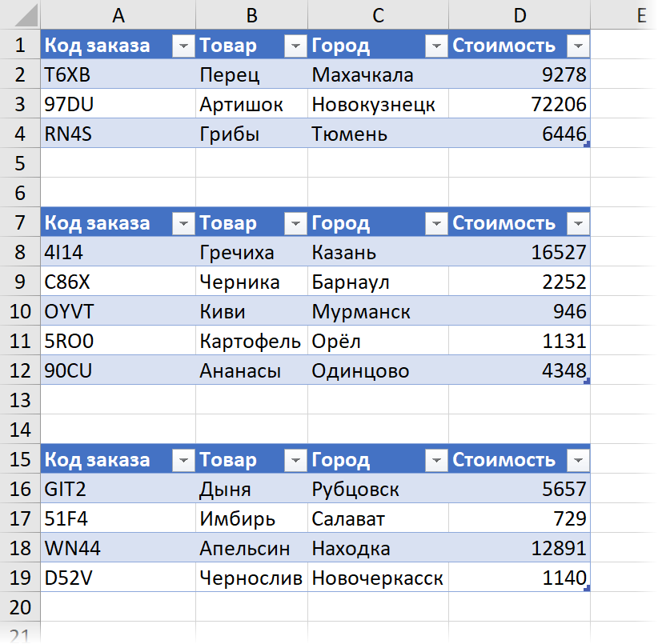Open Код заказа filter dropdown in row 15
Image resolution: width=658 pixels, height=644 pixels.
click(183, 460)
